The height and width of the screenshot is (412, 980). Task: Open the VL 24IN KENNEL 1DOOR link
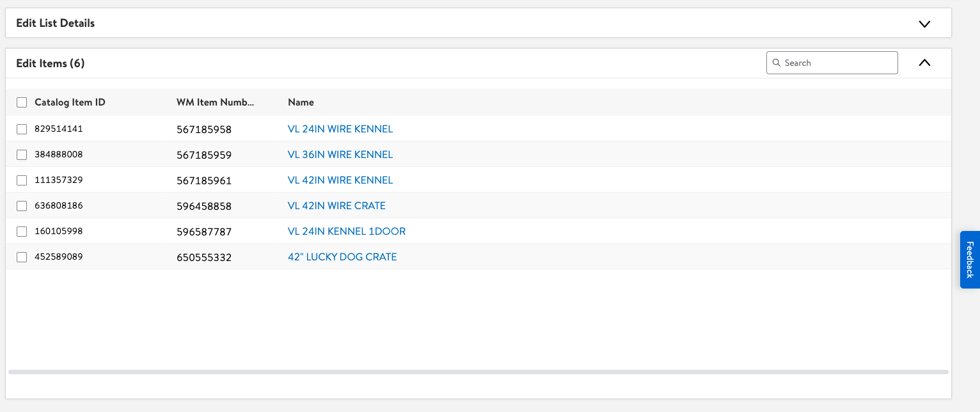coord(347,232)
